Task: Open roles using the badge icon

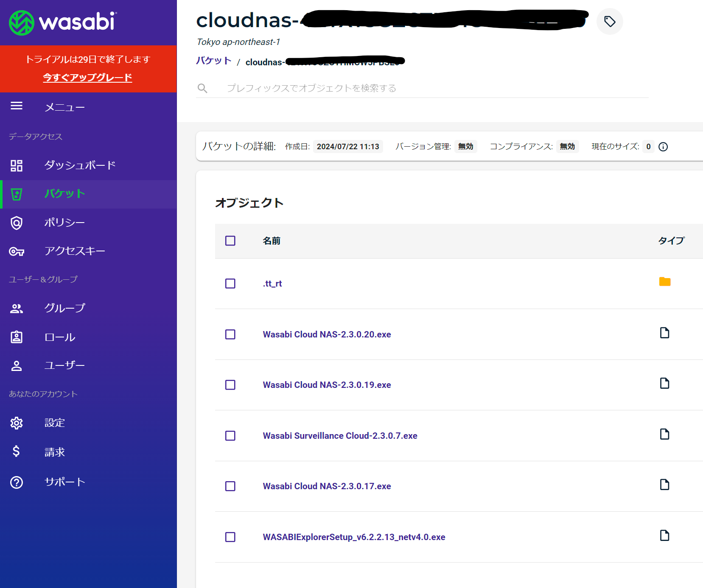Action: click(16, 337)
